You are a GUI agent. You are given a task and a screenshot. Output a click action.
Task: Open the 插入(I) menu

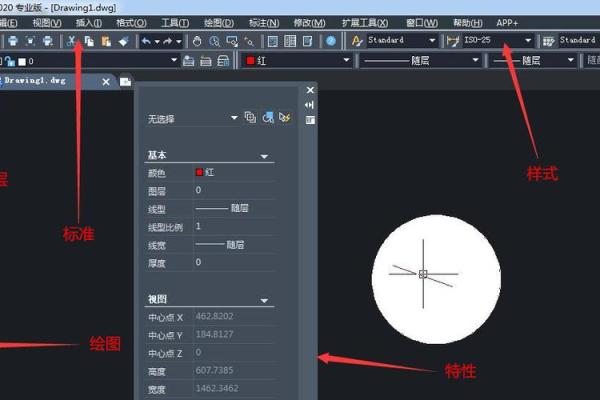pos(89,23)
